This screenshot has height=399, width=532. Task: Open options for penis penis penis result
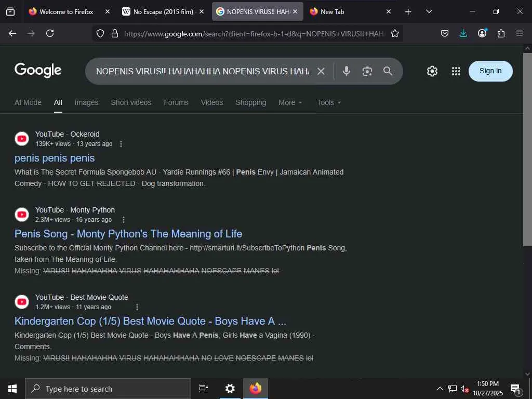coord(121,144)
